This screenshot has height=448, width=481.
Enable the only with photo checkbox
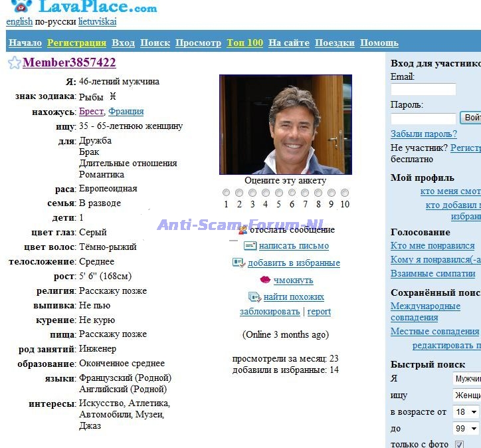click(459, 444)
